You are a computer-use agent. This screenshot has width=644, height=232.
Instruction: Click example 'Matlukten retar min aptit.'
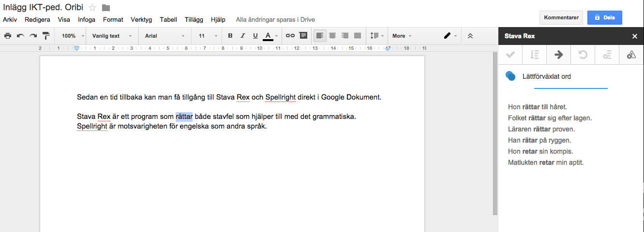coord(546,162)
